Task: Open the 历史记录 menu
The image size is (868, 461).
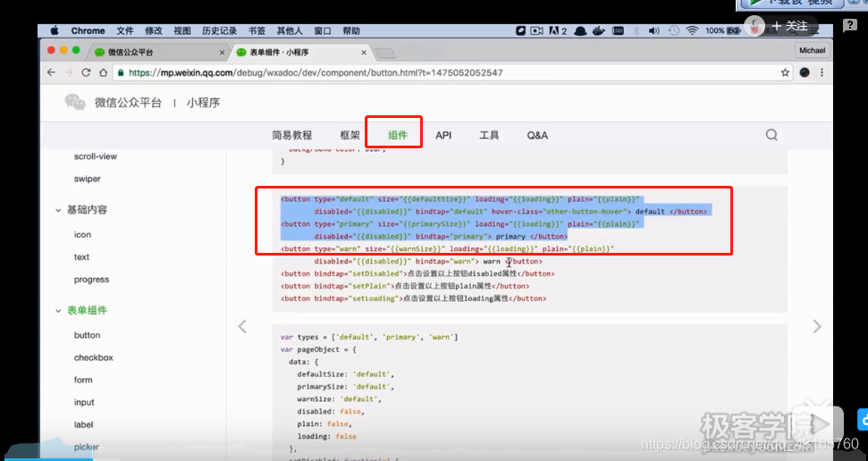Action: [x=219, y=31]
